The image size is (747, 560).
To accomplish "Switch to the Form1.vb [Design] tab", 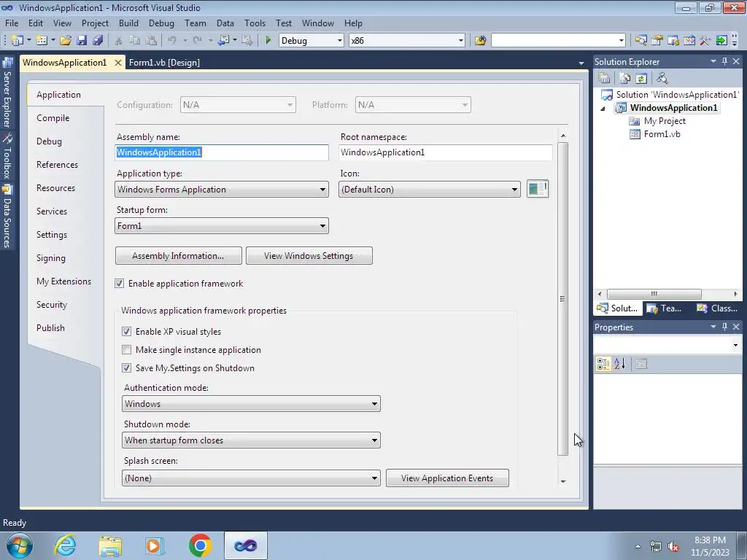I will tap(164, 63).
